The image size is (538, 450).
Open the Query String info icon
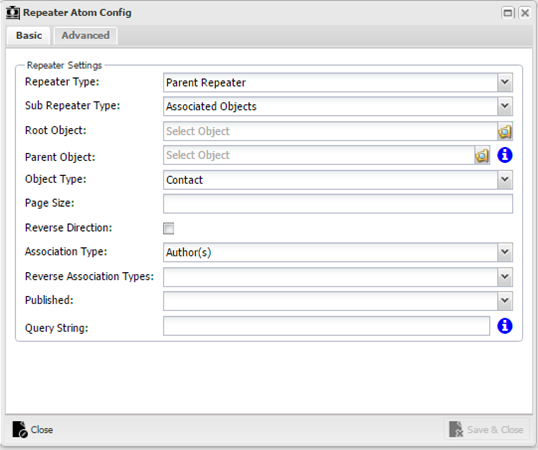pos(505,326)
